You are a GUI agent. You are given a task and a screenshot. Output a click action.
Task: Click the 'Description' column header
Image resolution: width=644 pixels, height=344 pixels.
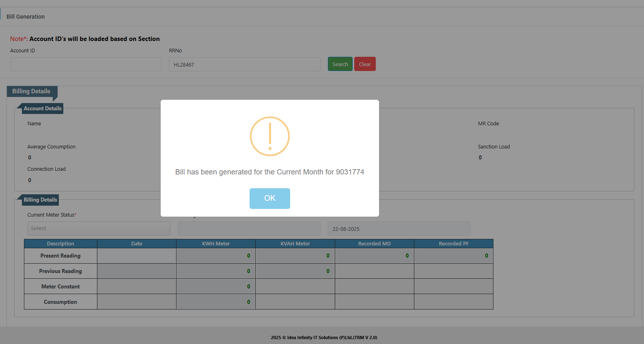[60, 243]
